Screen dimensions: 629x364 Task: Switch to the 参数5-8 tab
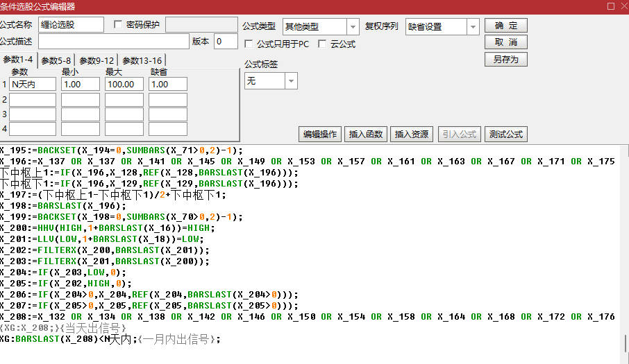tap(56, 60)
